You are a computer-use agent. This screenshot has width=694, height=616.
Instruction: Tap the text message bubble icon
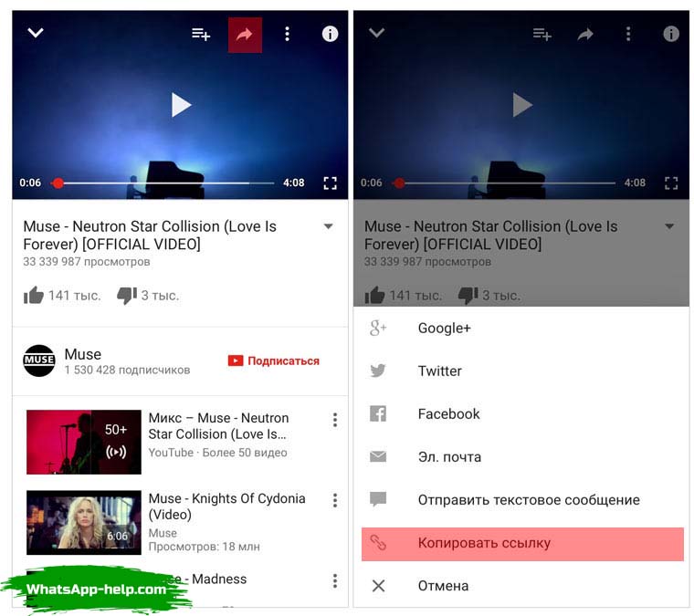[x=378, y=499]
